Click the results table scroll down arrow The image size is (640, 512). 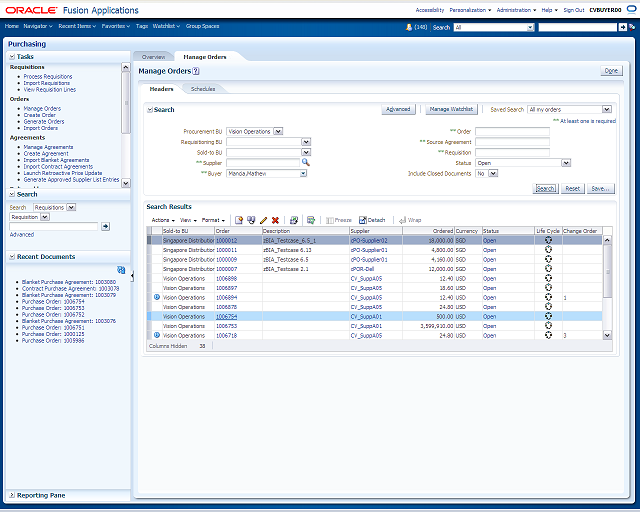tap(607, 335)
